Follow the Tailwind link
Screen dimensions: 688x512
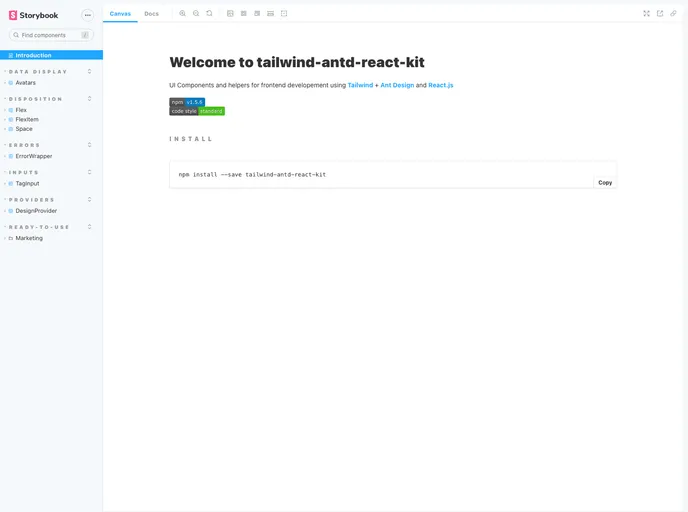[x=360, y=85]
